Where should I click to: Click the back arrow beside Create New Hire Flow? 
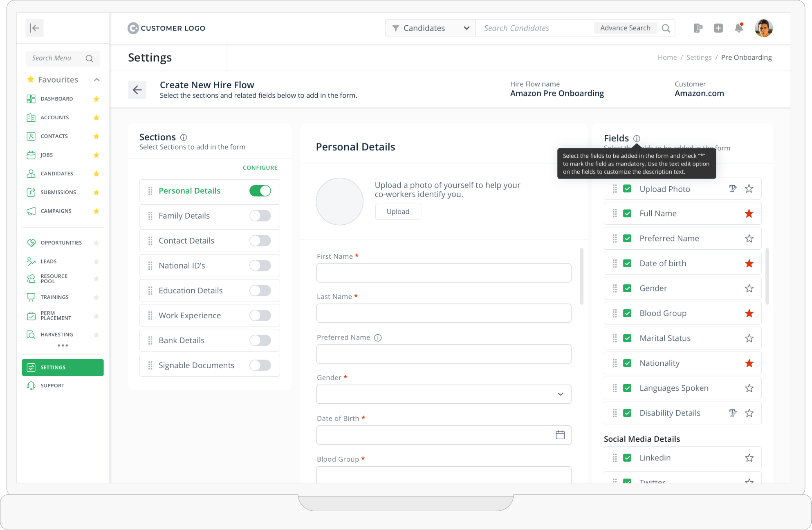pyautogui.click(x=137, y=90)
